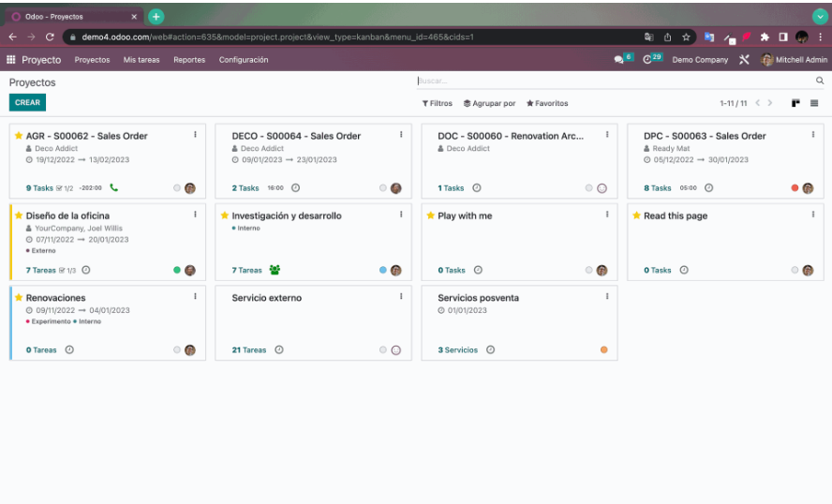Click the activity clock on Servicios posventa card
Viewport: 832px width, 504px height.
coord(490,349)
